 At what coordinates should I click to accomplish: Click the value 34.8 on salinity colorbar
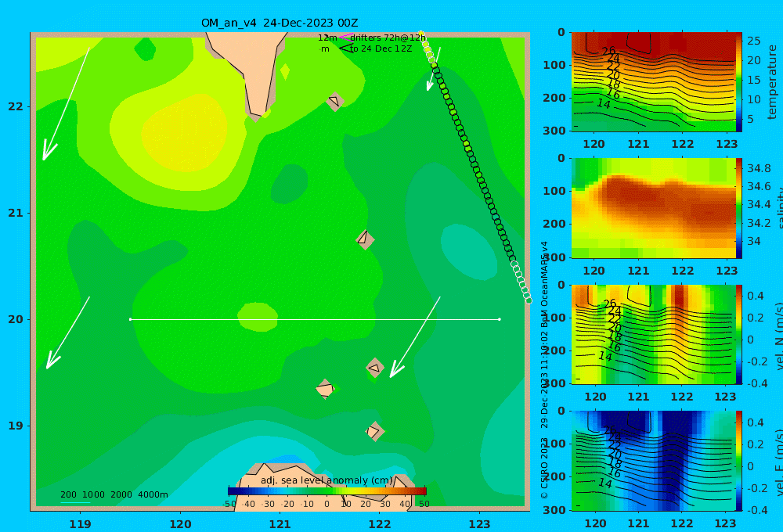click(x=759, y=168)
